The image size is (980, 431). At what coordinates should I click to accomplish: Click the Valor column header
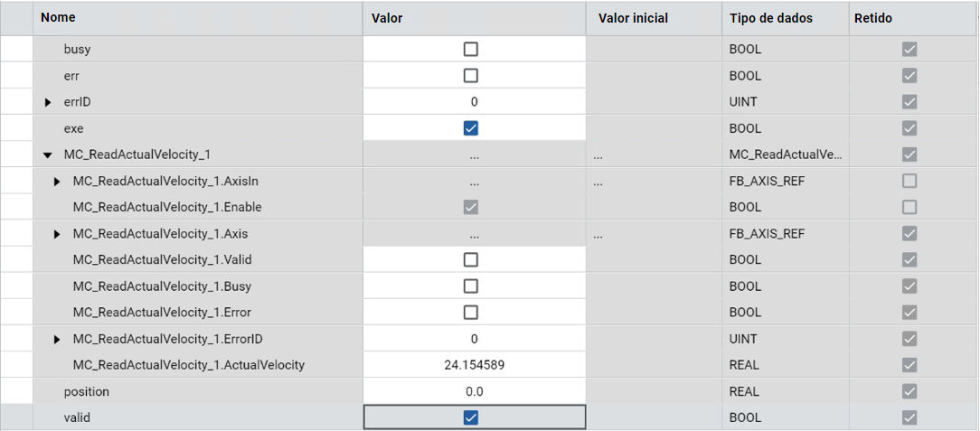[387, 18]
